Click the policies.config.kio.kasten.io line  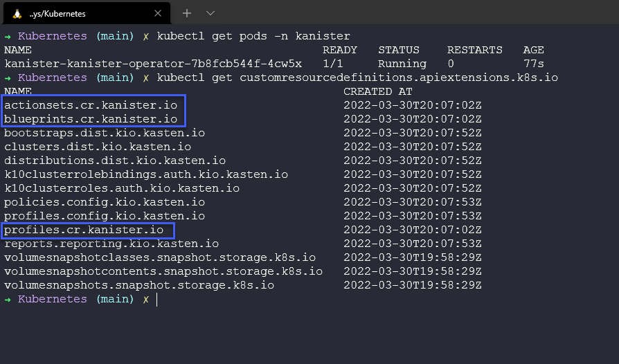tap(105, 202)
